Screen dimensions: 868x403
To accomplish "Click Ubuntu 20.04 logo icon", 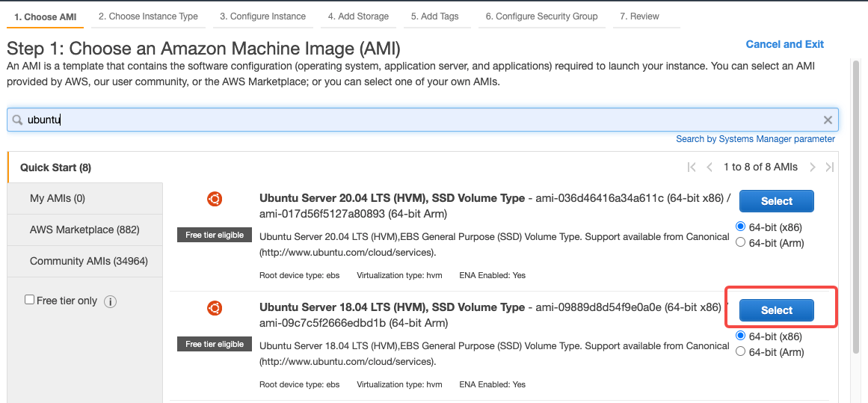I will (215, 199).
